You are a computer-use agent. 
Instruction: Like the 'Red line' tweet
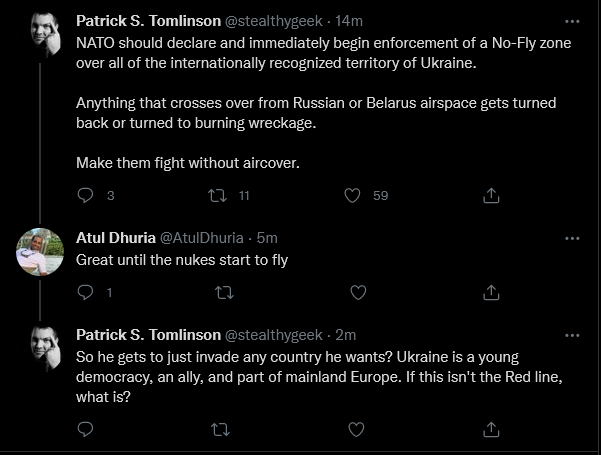pyautogui.click(x=356, y=429)
